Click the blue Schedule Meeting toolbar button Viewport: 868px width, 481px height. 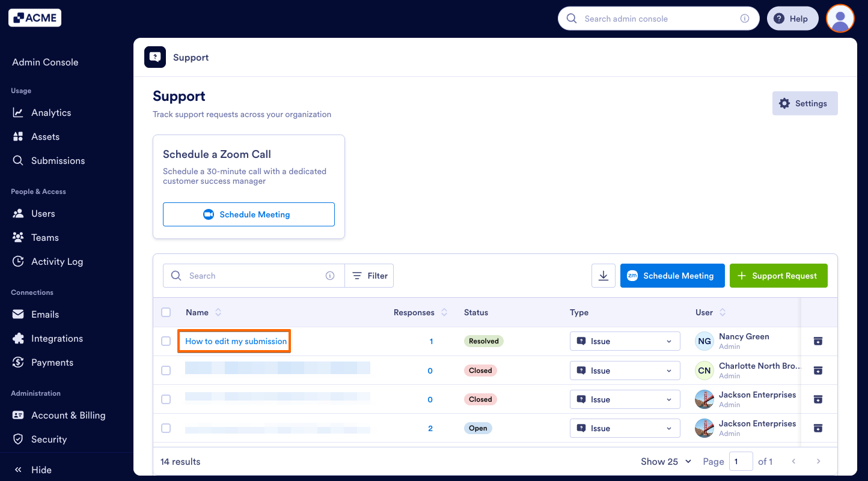pyautogui.click(x=673, y=276)
